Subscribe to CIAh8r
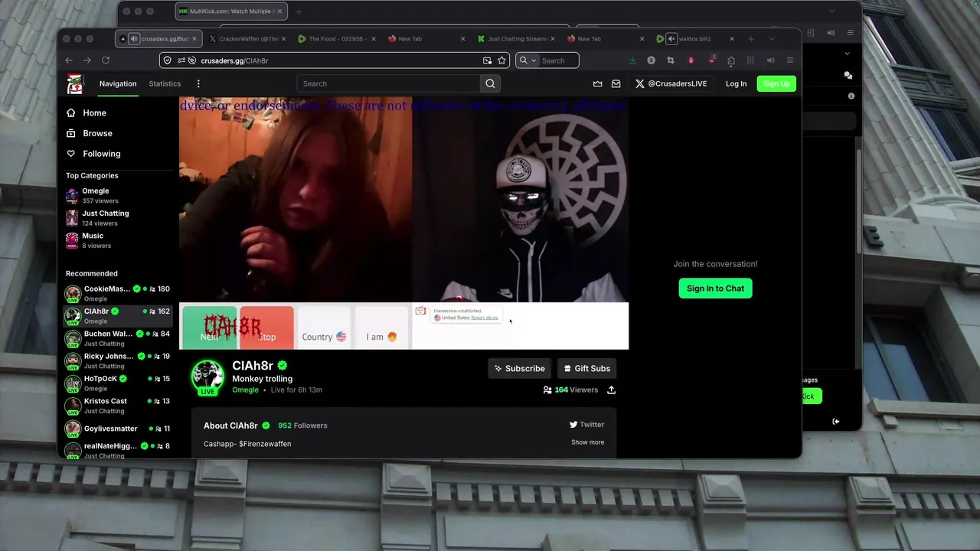This screenshot has width=980, height=551. [519, 368]
